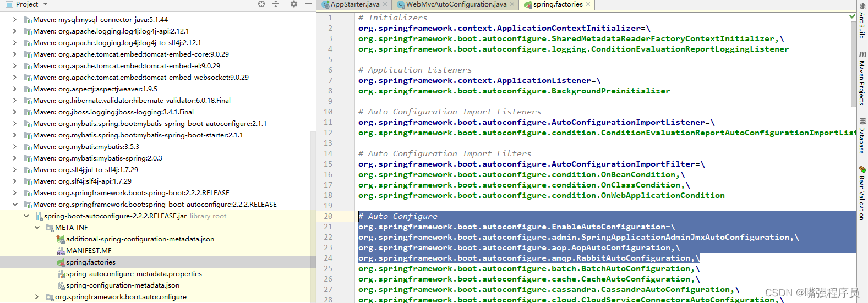
Task: Open the Maven Projects tool window
Action: 862,78
